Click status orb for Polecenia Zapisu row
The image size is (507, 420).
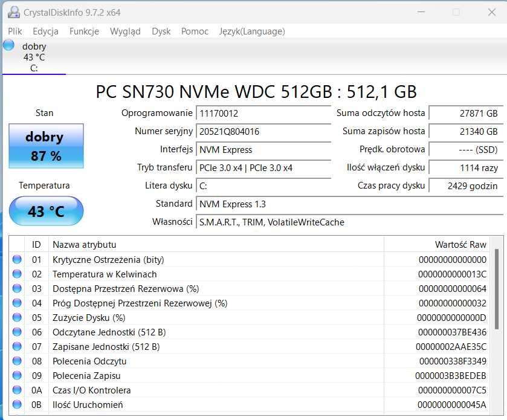click(17, 375)
